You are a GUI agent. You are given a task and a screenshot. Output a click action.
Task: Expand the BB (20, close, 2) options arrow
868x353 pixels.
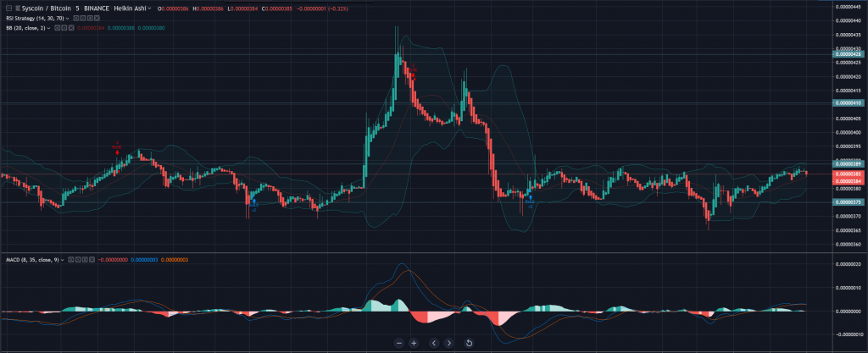pos(48,28)
